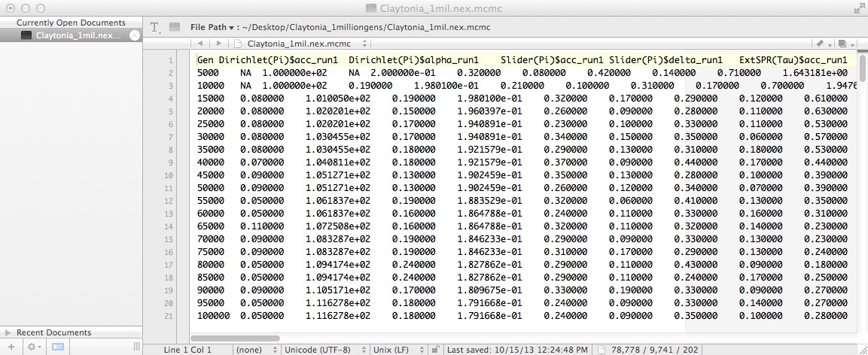Go to the next document arrow
Screen dimensions: 868x355
click(x=219, y=44)
